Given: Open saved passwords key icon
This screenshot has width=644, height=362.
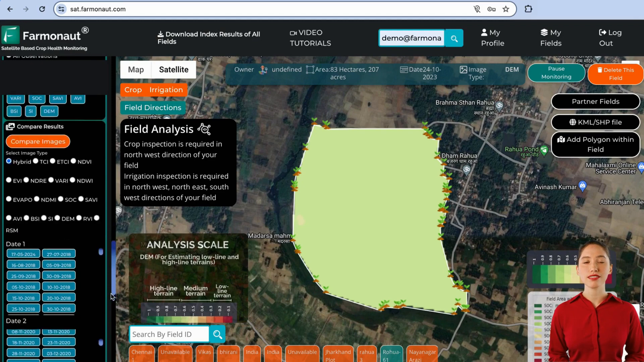Looking at the screenshot, I should pos(491,9).
